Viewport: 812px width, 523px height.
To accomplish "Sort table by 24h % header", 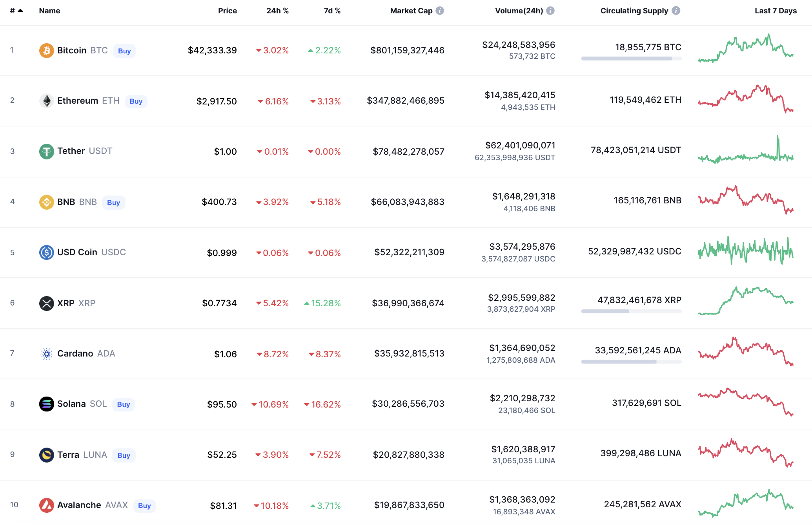I will point(277,11).
